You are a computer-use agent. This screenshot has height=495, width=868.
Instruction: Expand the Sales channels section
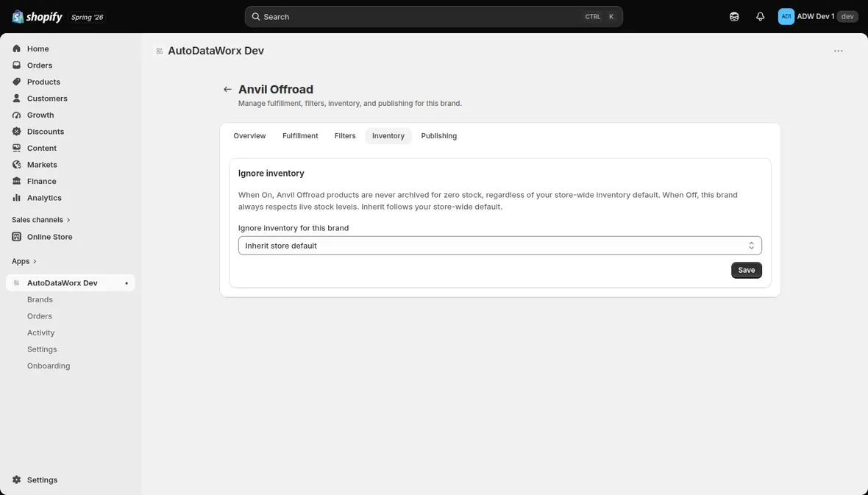pyautogui.click(x=41, y=220)
